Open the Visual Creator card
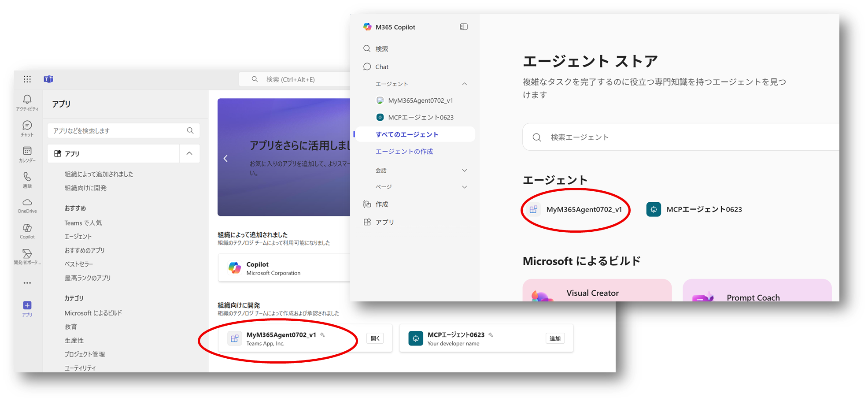 pos(597,290)
